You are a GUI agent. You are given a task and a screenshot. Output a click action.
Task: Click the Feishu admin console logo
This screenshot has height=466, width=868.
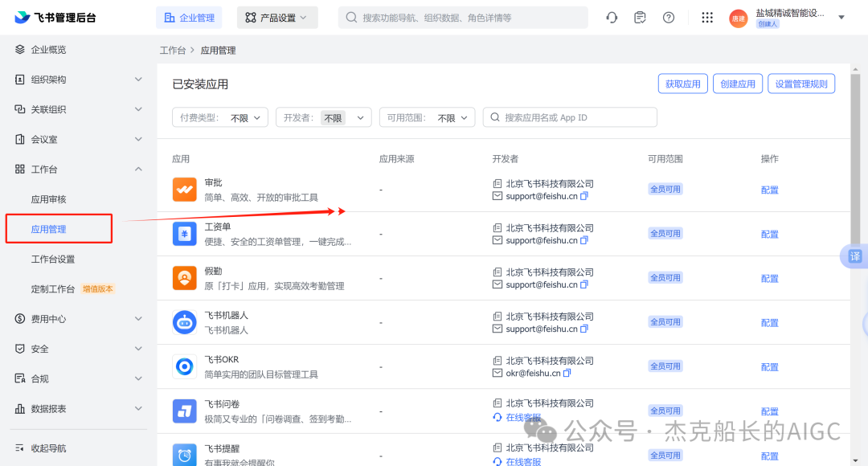tap(55, 18)
